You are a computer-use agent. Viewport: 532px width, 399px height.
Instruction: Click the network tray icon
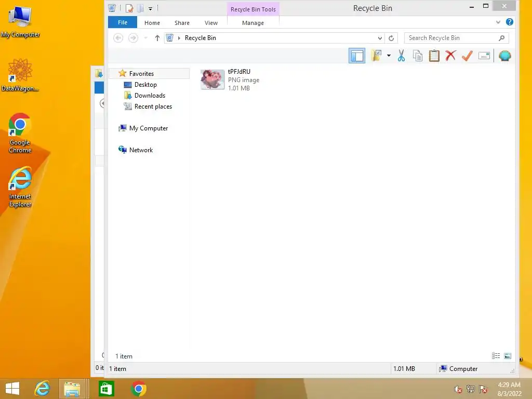point(471,389)
